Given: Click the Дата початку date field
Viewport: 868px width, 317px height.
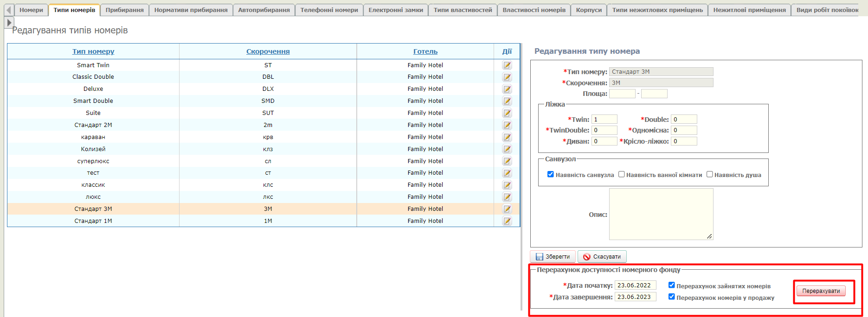Looking at the screenshot, I should tap(635, 285).
